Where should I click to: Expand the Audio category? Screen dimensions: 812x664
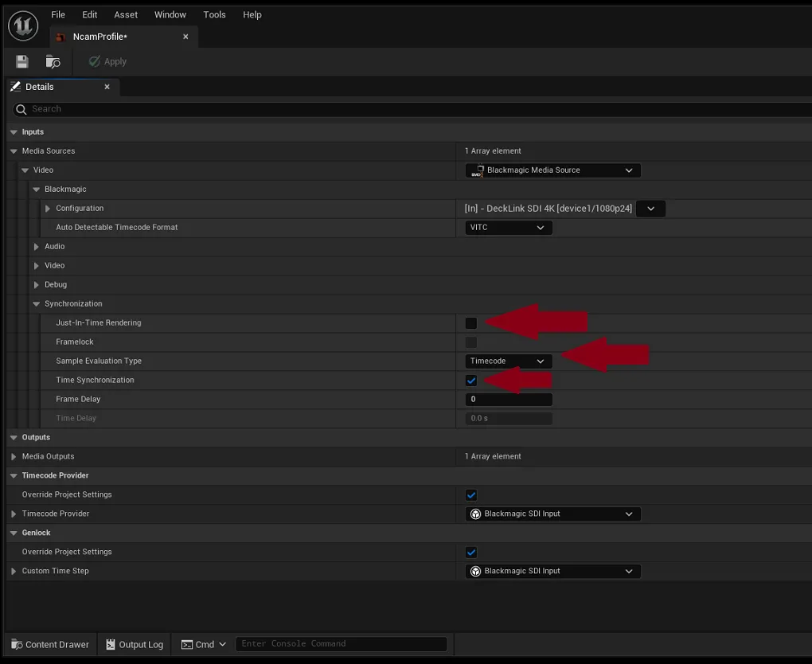37,247
